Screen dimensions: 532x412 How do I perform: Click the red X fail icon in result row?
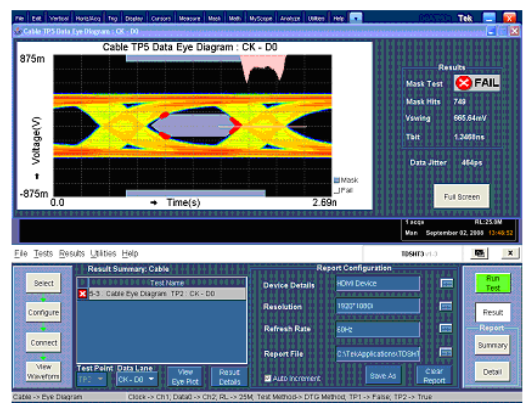click(82, 294)
